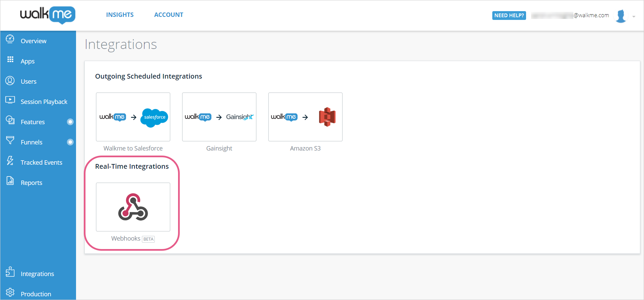Viewport: 644px width, 300px height.
Task: Click the Amazon S3 label
Action: point(305,148)
